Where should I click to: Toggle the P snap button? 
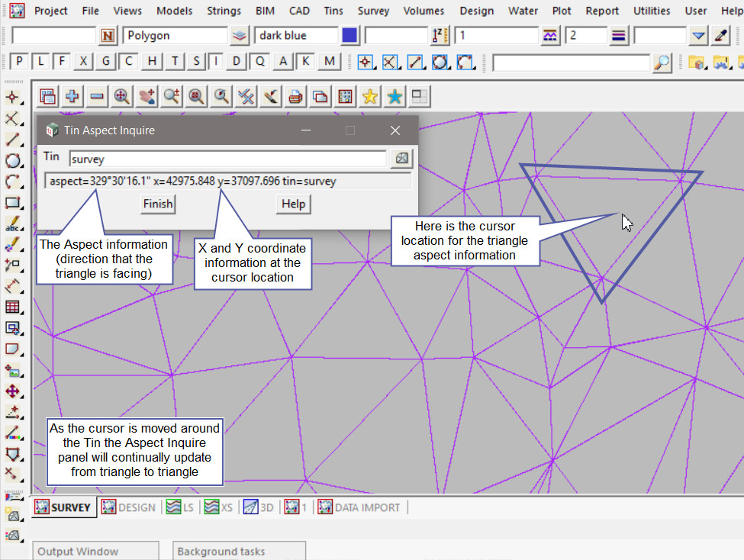pos(18,62)
